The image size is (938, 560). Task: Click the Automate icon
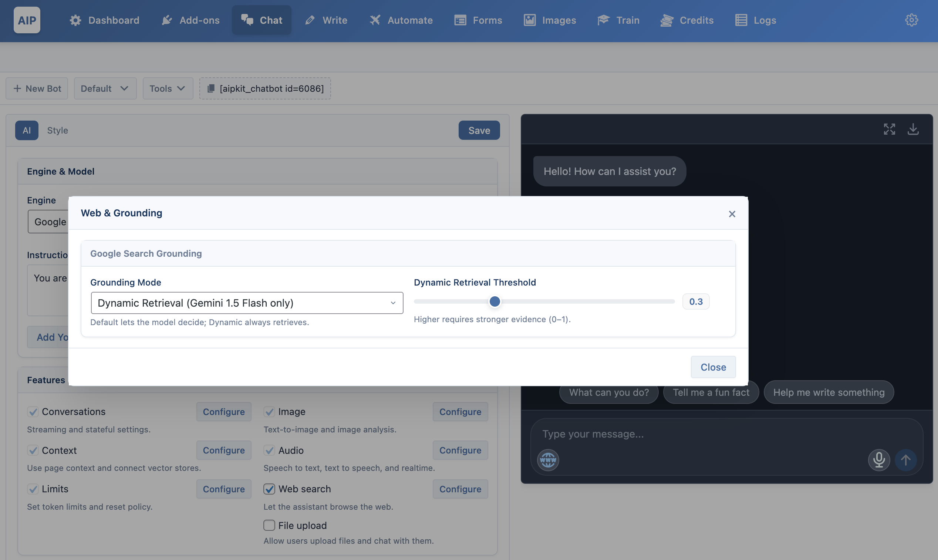point(375,20)
